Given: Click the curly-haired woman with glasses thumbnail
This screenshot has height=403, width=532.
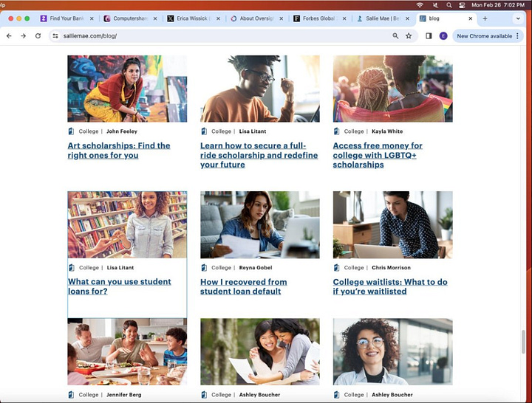Looking at the screenshot, I should point(392,352).
